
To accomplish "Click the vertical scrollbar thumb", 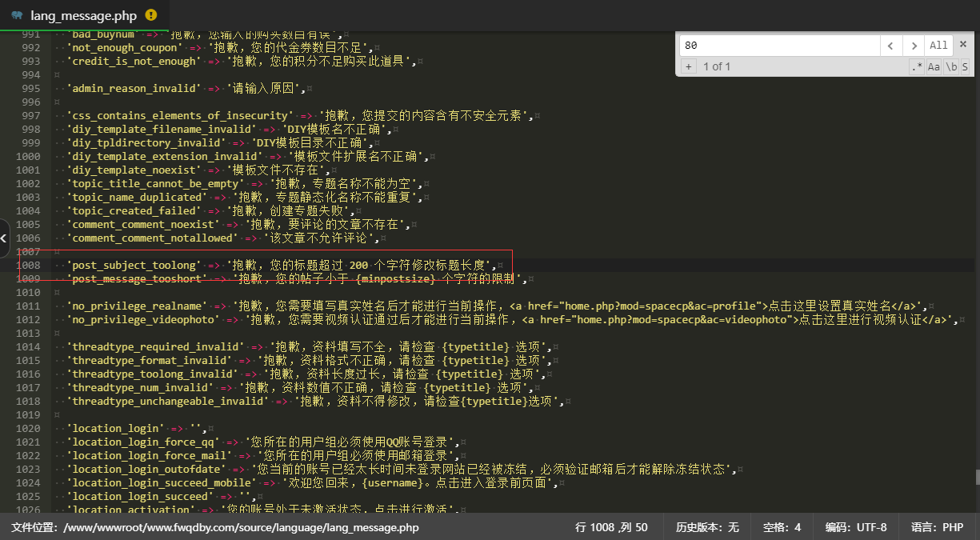I will [x=976, y=477].
